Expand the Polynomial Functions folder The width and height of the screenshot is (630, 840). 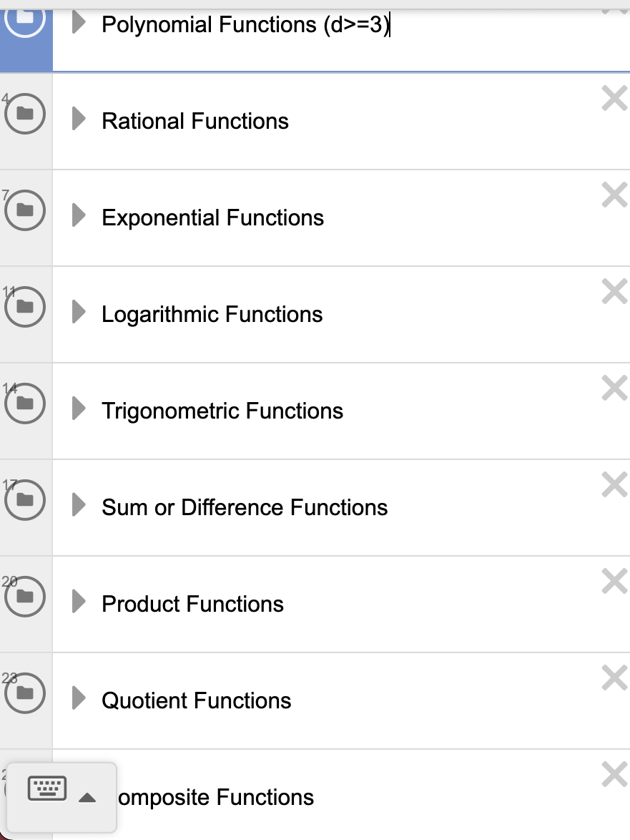(79, 24)
